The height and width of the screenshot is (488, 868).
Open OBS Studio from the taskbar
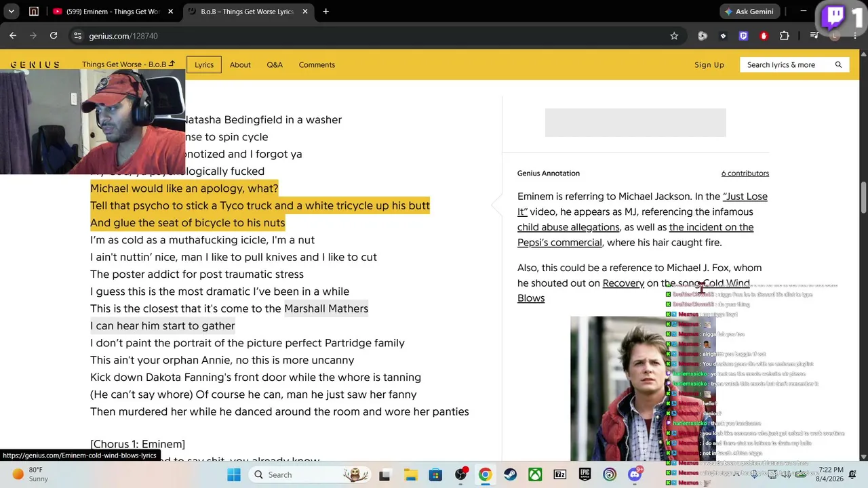[460, 474]
